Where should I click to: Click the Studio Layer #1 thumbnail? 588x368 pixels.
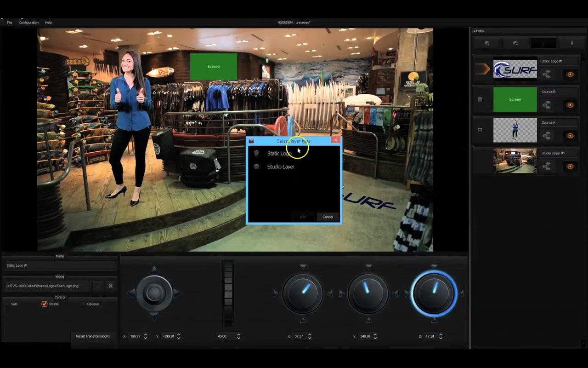point(515,161)
